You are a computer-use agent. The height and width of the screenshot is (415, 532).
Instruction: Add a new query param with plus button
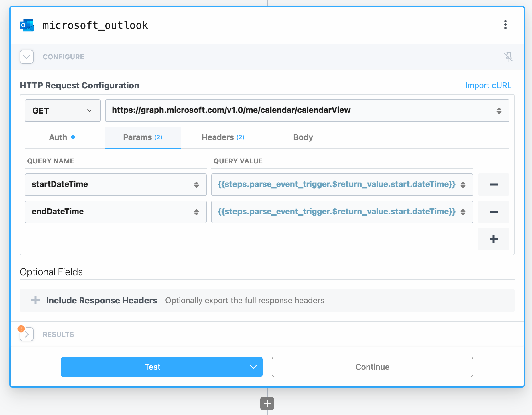pyautogui.click(x=493, y=239)
